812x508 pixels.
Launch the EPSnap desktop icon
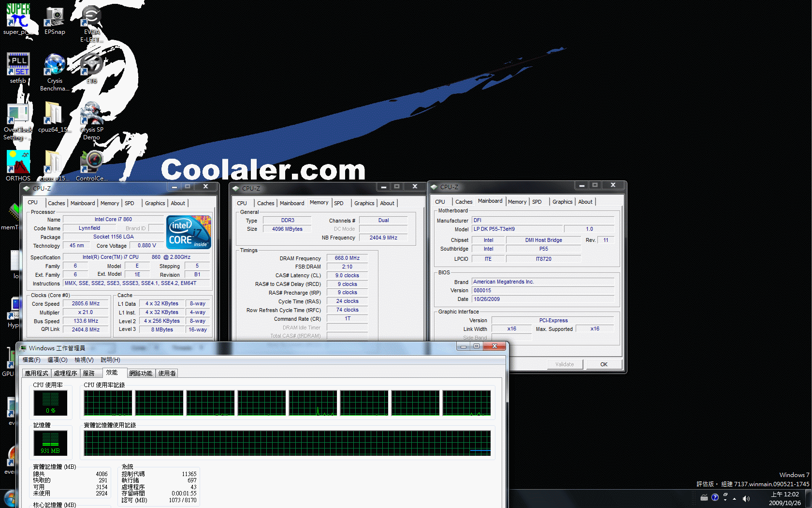[x=55, y=21]
